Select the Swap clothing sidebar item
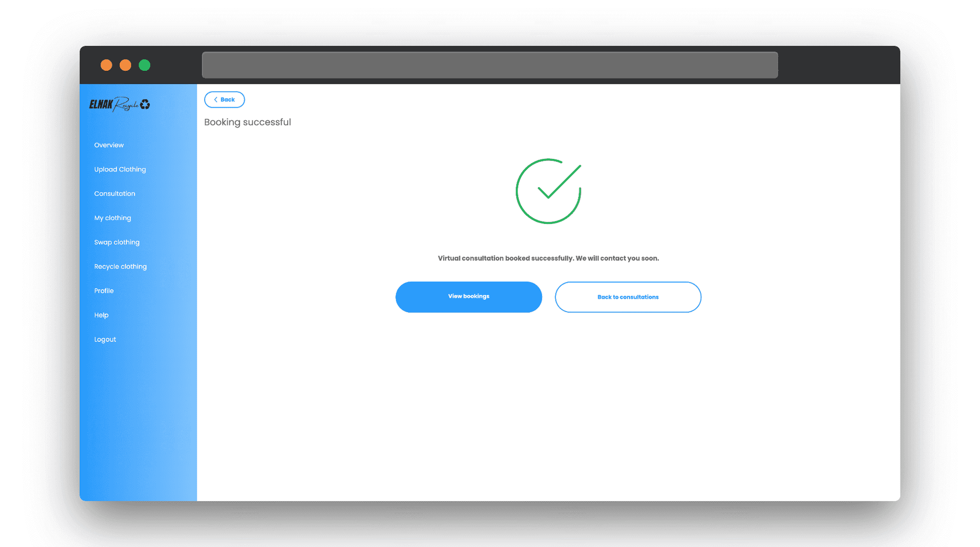The width and height of the screenshot is (980, 547). (x=117, y=242)
